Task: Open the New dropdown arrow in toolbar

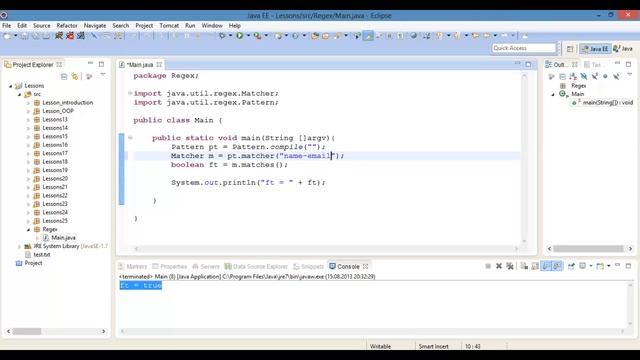Action: pos(16,36)
